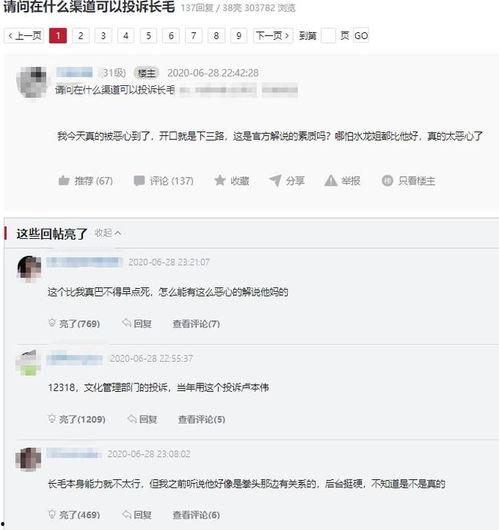Click the 上一页 previous page button
This screenshot has height=530, width=499.
pos(24,35)
